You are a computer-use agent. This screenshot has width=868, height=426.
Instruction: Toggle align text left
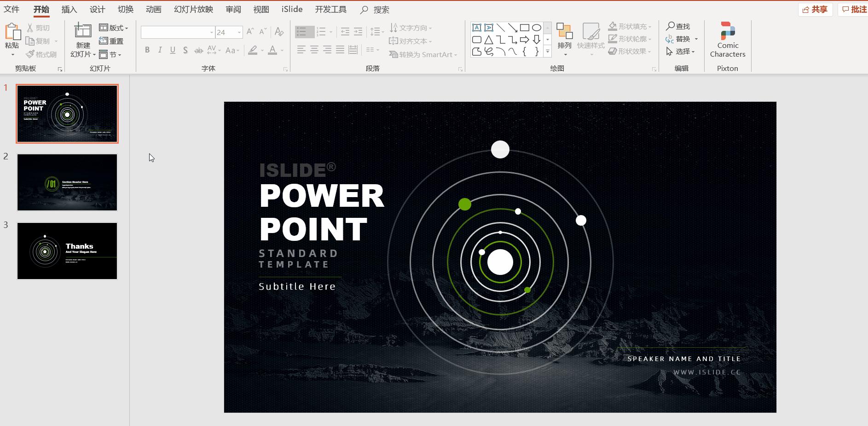(301, 50)
